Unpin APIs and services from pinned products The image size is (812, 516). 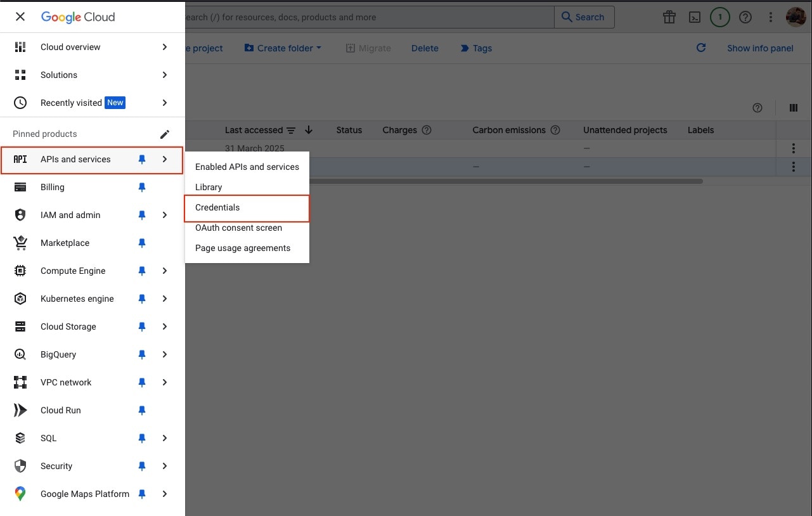coord(142,160)
